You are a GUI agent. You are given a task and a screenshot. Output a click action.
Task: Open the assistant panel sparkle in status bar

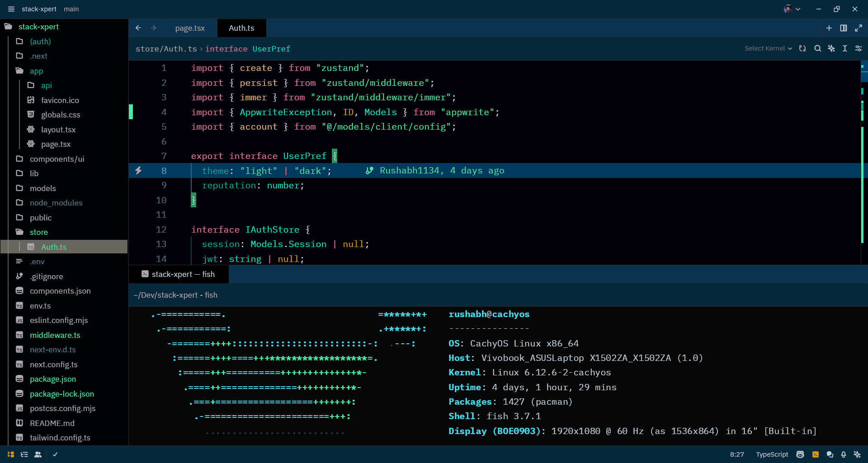point(857,454)
